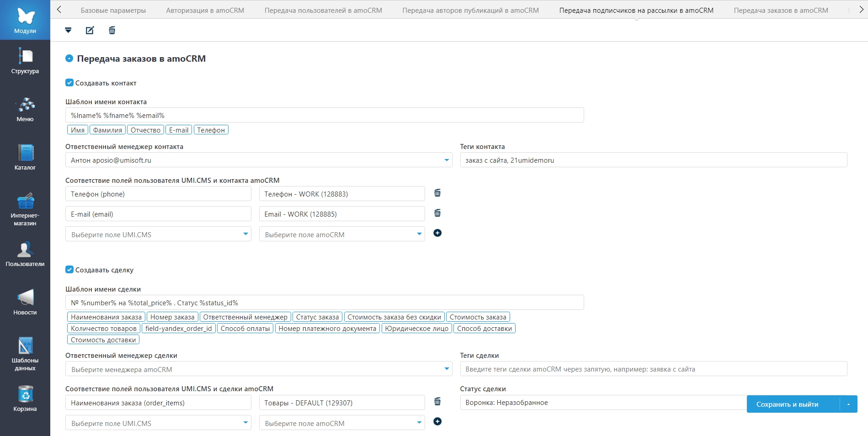Open the Выберите менеджера amoCRM dropdown
The image size is (868, 436).
[259, 369]
